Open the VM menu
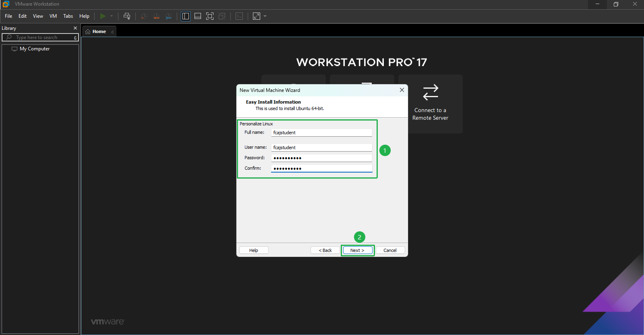644x335 pixels. point(53,16)
